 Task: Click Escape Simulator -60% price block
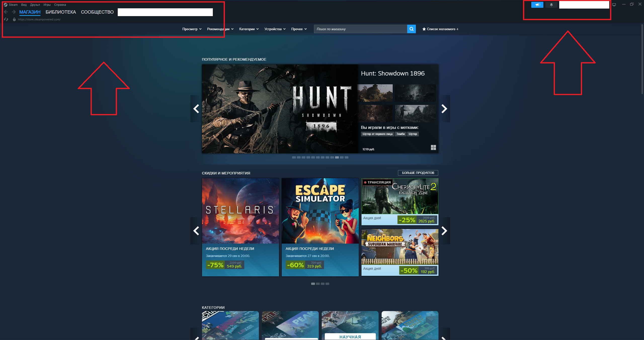[305, 265]
